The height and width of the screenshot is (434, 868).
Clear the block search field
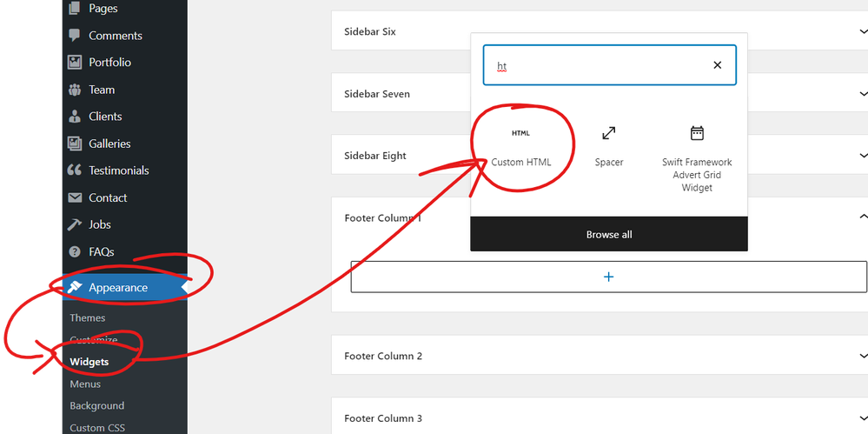(718, 65)
